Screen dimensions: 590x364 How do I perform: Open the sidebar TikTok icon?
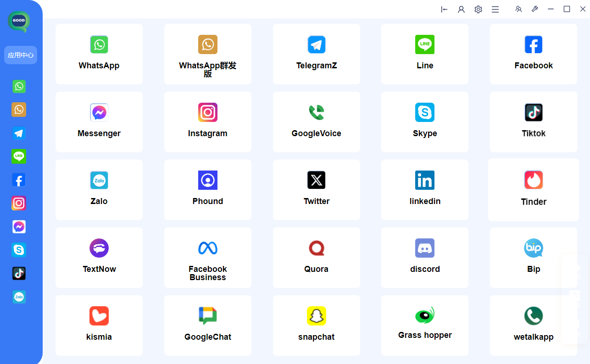click(19, 273)
